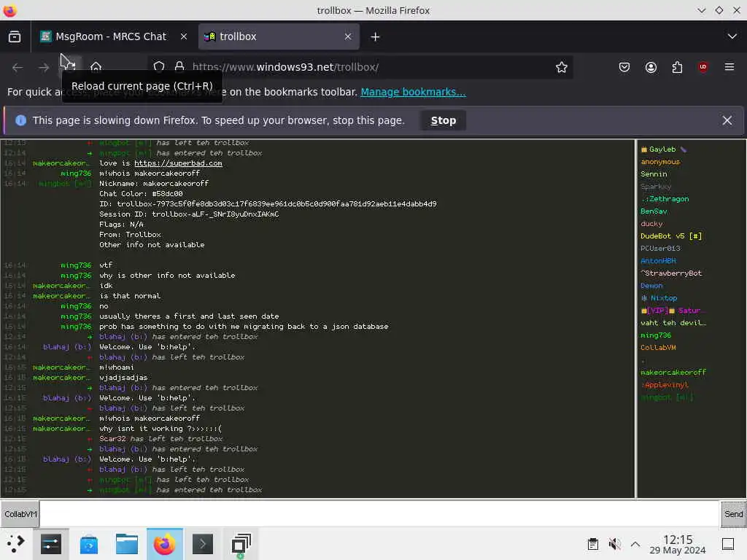This screenshot has width=747, height=560.
Task: Open calendar from 12:15 clock
Action: tap(678, 544)
